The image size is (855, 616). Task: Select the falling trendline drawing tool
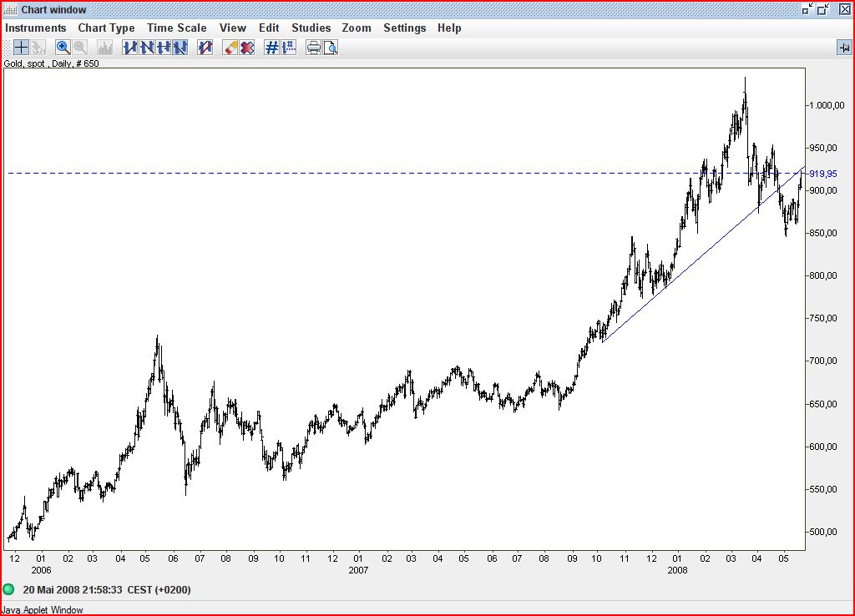[147, 48]
